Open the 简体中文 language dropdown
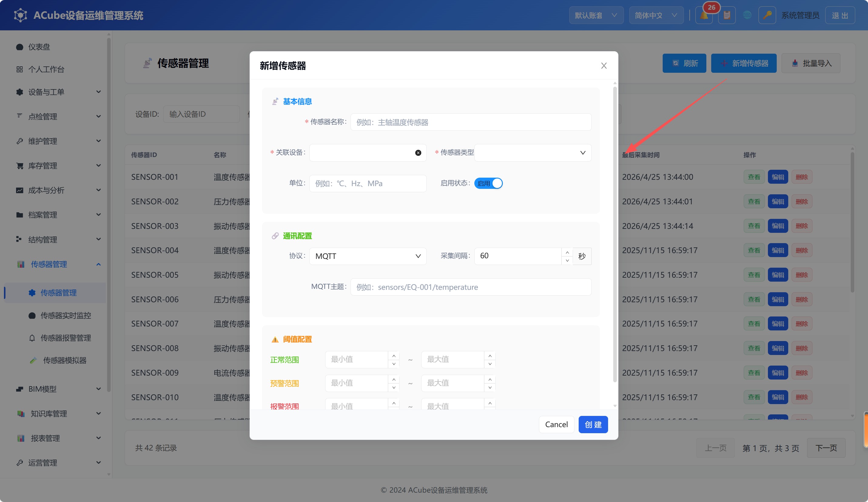The width and height of the screenshot is (868, 502). click(656, 15)
